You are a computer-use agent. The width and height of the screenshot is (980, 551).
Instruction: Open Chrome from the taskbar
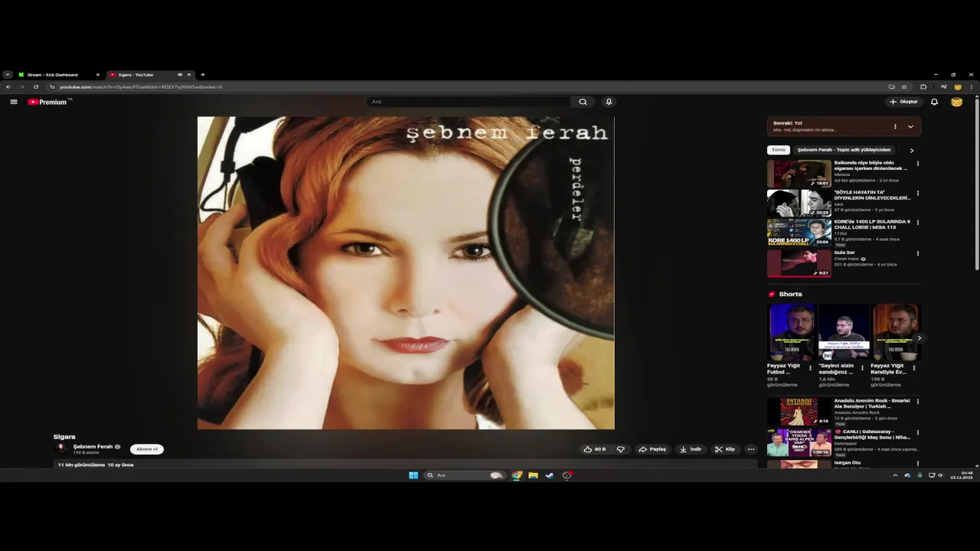coord(517,475)
